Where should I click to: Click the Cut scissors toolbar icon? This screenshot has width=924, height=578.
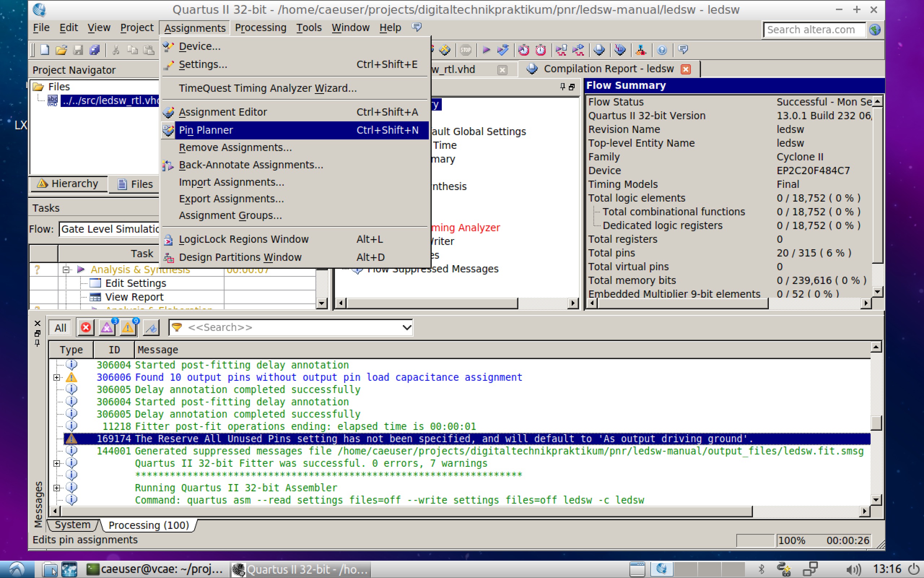[x=116, y=50]
